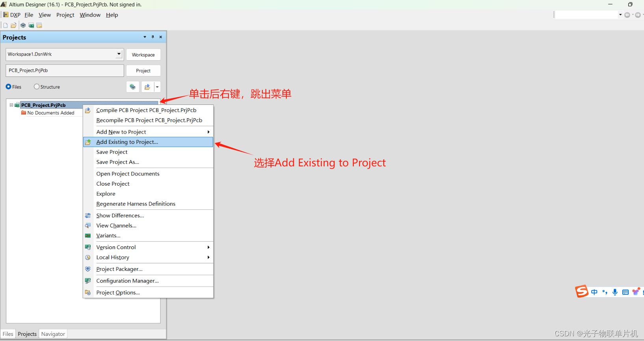The height and width of the screenshot is (341, 644).
Task: Click the open folder toolbar icon
Action: pos(13,25)
